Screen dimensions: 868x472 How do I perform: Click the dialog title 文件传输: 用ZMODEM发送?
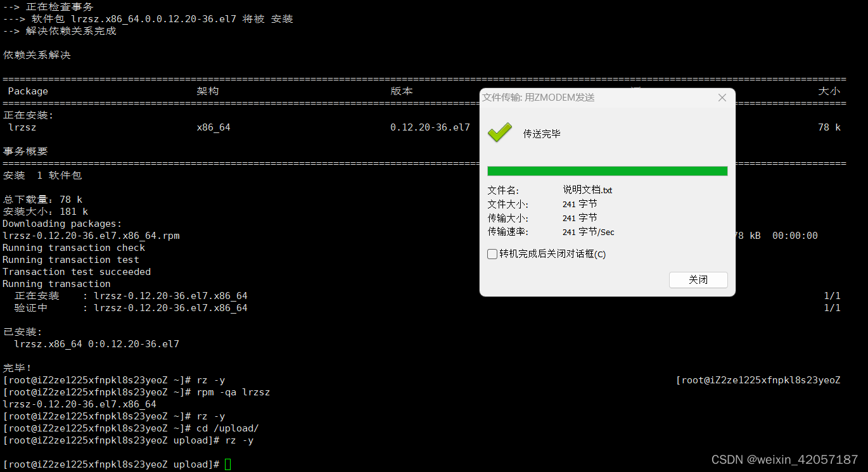[539, 98]
